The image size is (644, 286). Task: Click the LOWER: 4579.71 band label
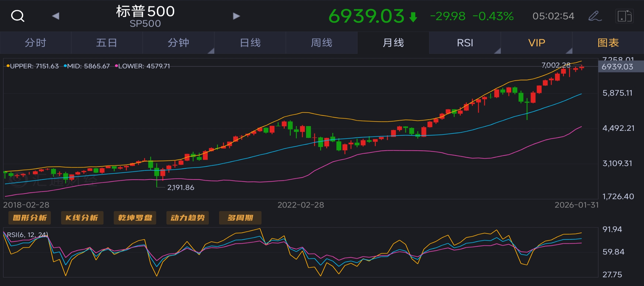(x=142, y=66)
